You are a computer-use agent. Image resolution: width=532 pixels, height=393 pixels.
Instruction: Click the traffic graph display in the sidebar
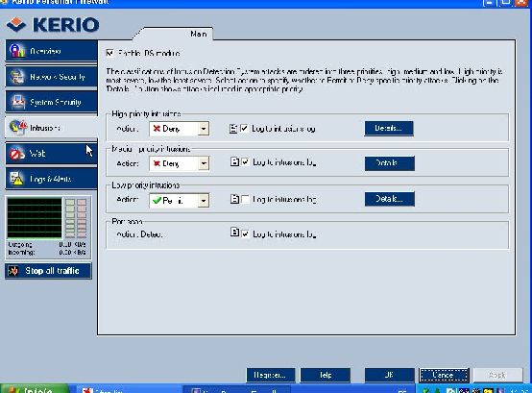coord(35,218)
